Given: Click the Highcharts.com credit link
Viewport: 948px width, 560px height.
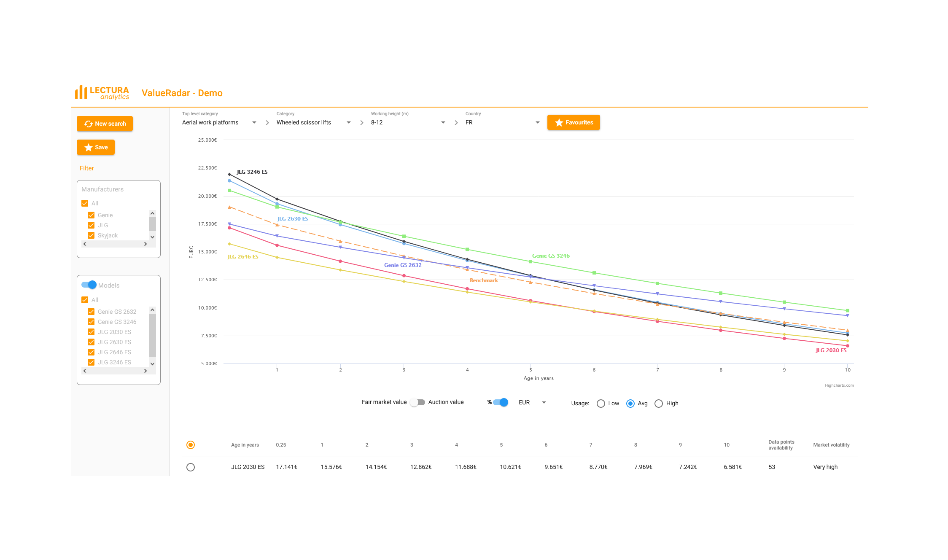Looking at the screenshot, I should (x=839, y=385).
